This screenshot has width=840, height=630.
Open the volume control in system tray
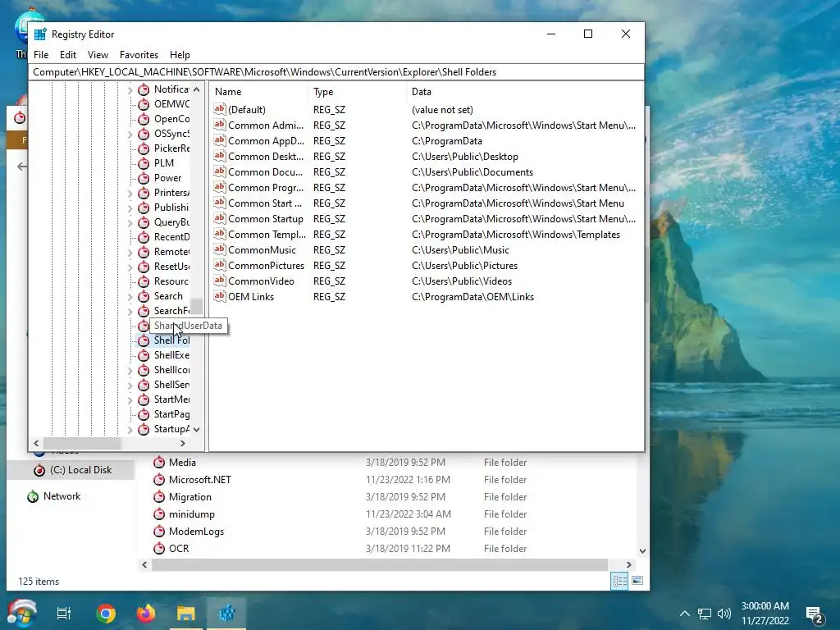click(x=724, y=614)
